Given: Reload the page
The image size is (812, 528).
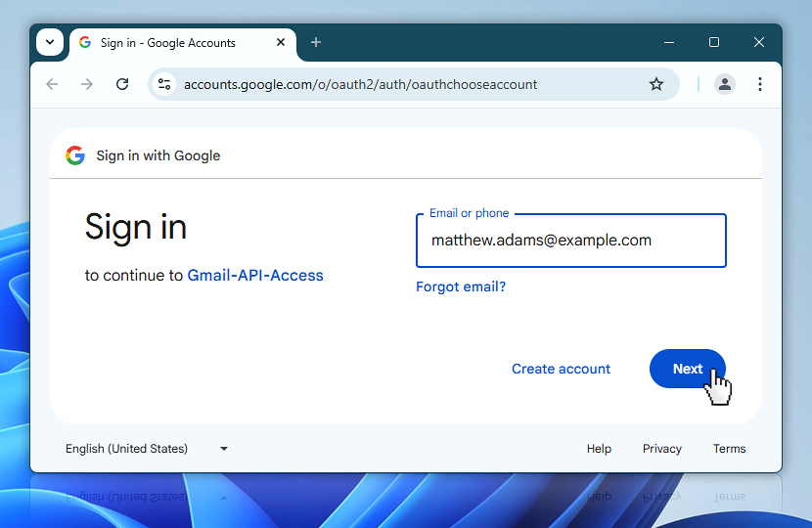Looking at the screenshot, I should pos(122,84).
